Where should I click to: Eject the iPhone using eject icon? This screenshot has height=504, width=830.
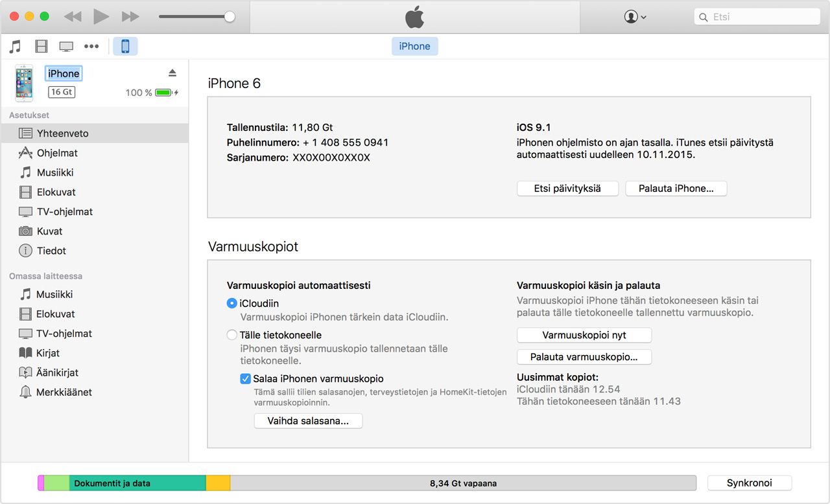click(x=172, y=73)
